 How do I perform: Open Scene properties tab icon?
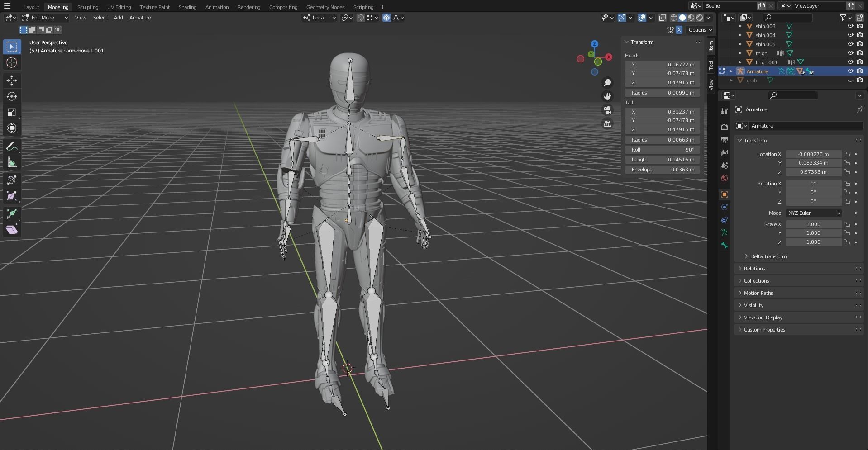click(x=725, y=166)
